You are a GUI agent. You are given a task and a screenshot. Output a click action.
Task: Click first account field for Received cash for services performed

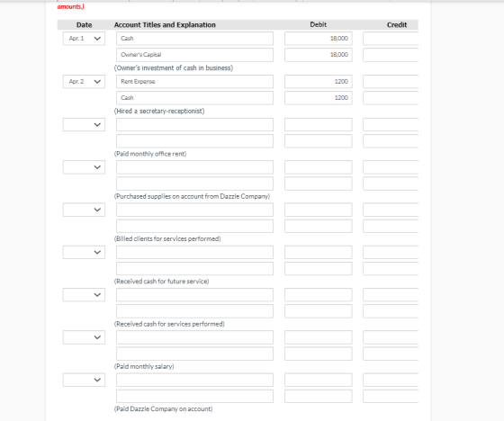(x=194, y=295)
